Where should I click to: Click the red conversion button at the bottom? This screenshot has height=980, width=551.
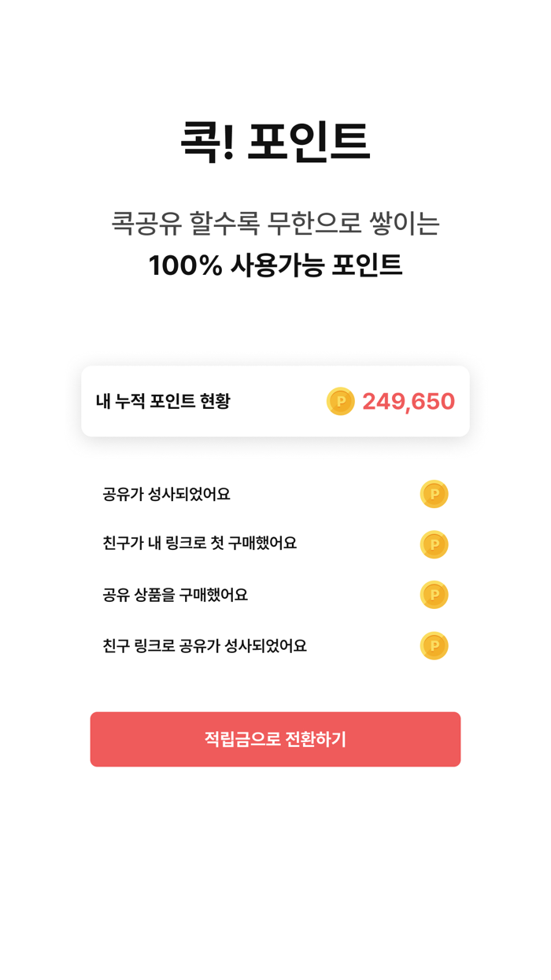tap(275, 739)
